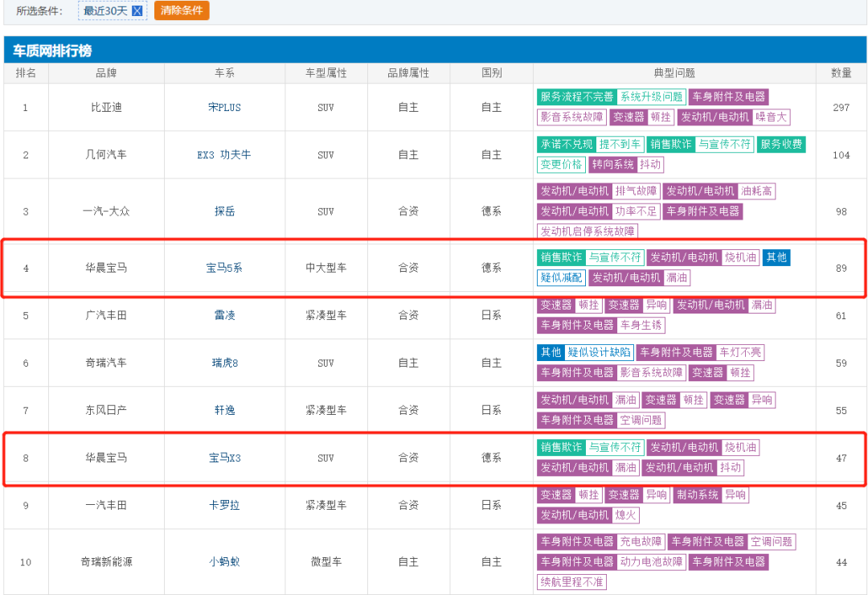Screen dimensions: 868x595
Task: Click the 功率不足 issue tag
Action: 636,211
